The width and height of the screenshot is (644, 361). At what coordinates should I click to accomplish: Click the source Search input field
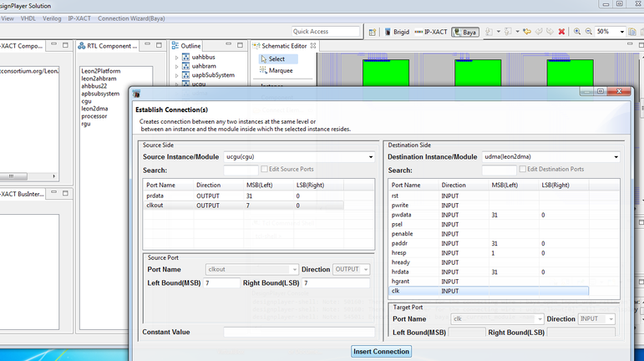[x=241, y=170]
